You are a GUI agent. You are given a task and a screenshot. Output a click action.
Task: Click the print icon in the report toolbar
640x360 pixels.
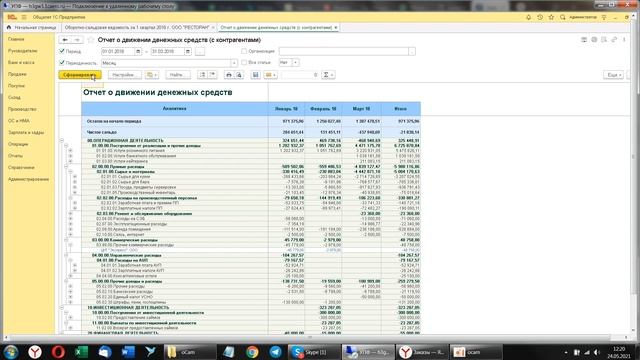(229, 75)
